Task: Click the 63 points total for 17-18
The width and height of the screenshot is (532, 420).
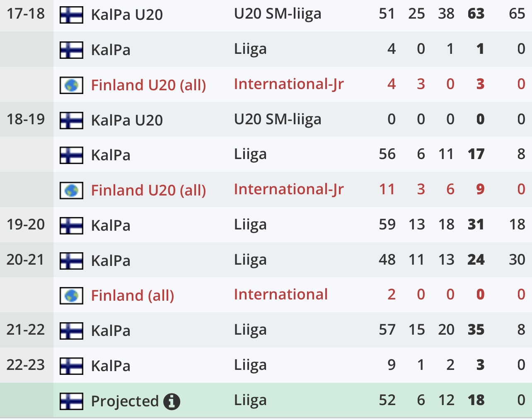Action: tap(476, 14)
